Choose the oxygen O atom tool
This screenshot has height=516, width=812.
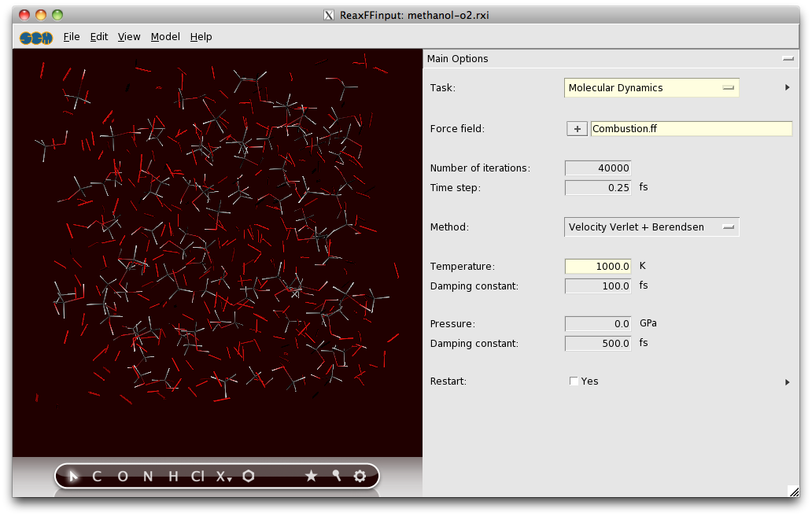(x=123, y=476)
